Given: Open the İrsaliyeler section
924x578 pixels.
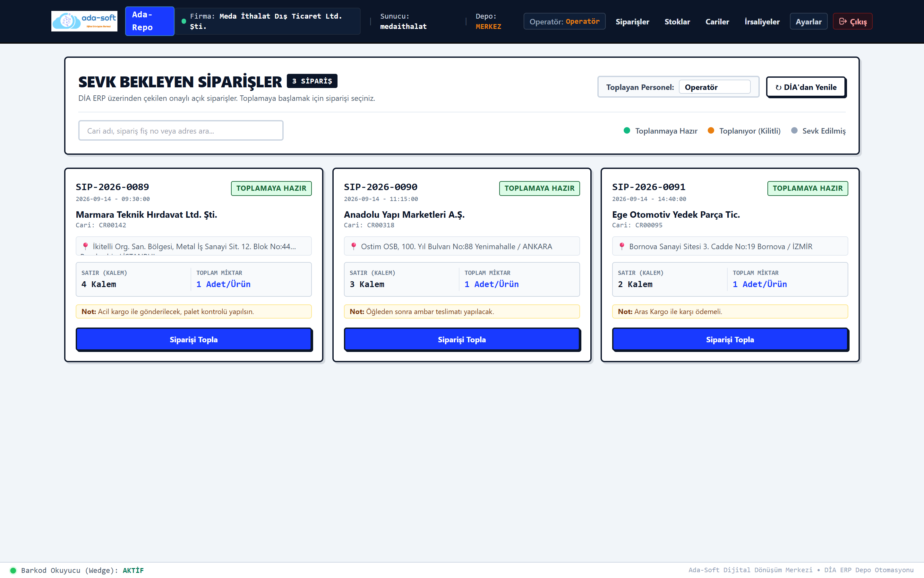Looking at the screenshot, I should [x=762, y=22].
